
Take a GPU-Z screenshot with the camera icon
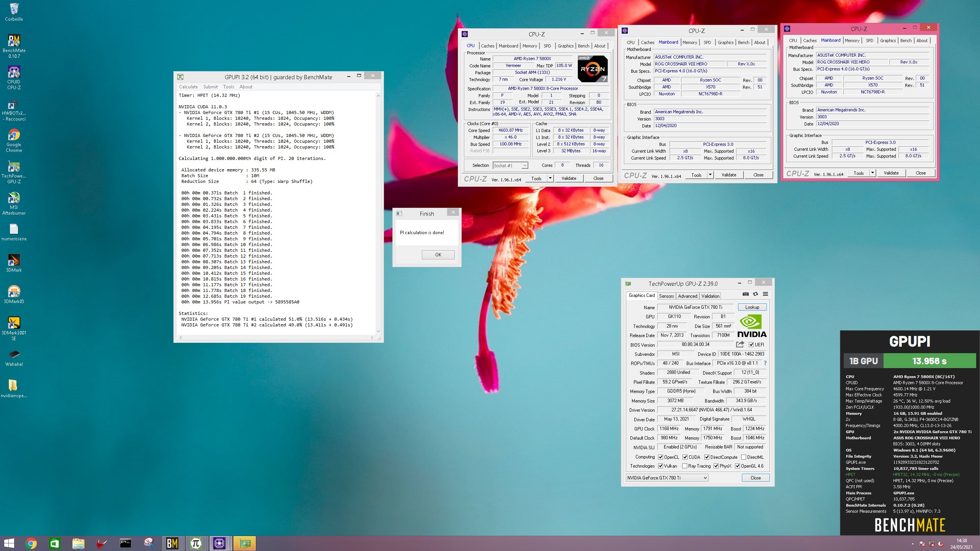tap(745, 294)
